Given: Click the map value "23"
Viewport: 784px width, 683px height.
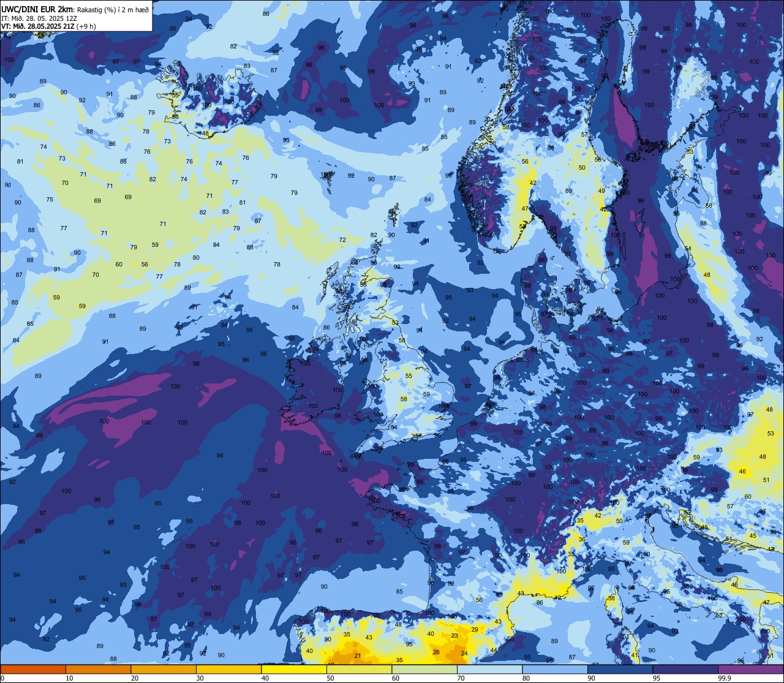Looking at the screenshot, I should [x=454, y=636].
